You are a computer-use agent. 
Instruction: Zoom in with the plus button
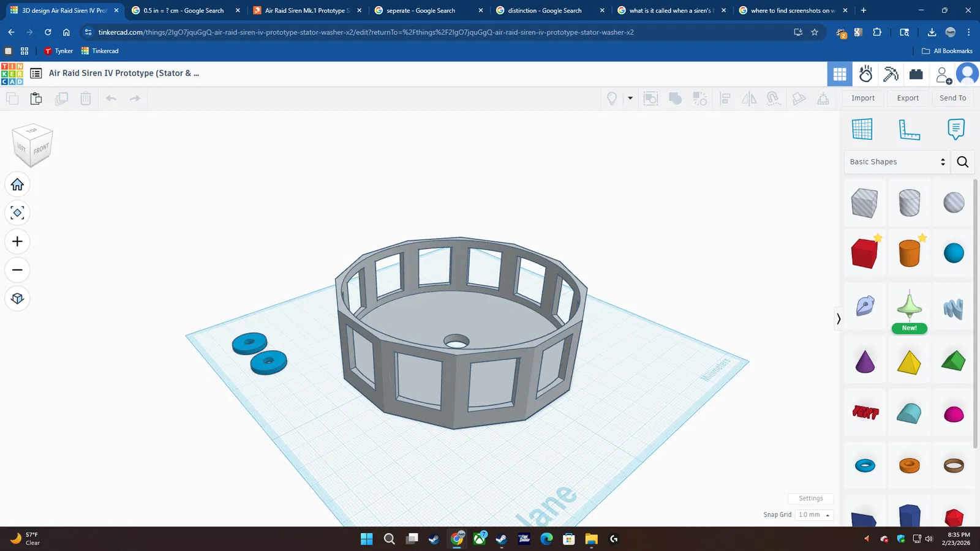[17, 241]
